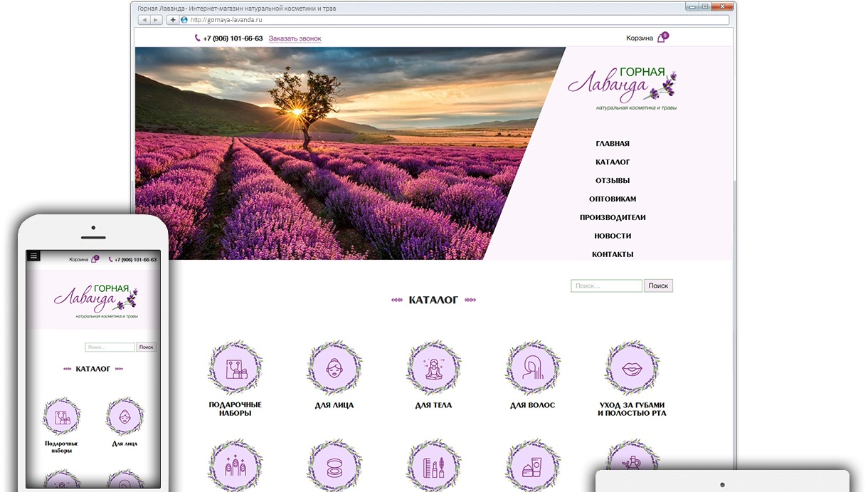Viewport: 868px width, 492px height.
Task: Open the hair care category icon
Action: 533,367
